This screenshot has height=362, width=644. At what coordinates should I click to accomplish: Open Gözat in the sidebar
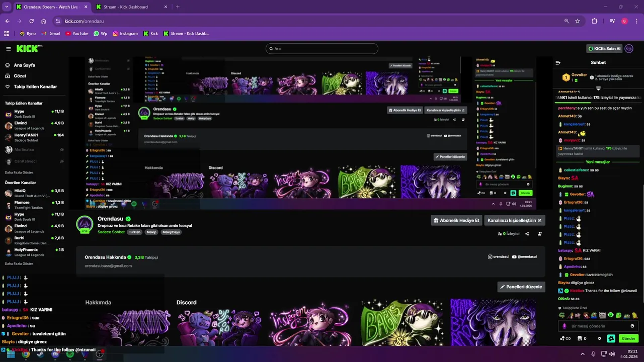click(16, 76)
